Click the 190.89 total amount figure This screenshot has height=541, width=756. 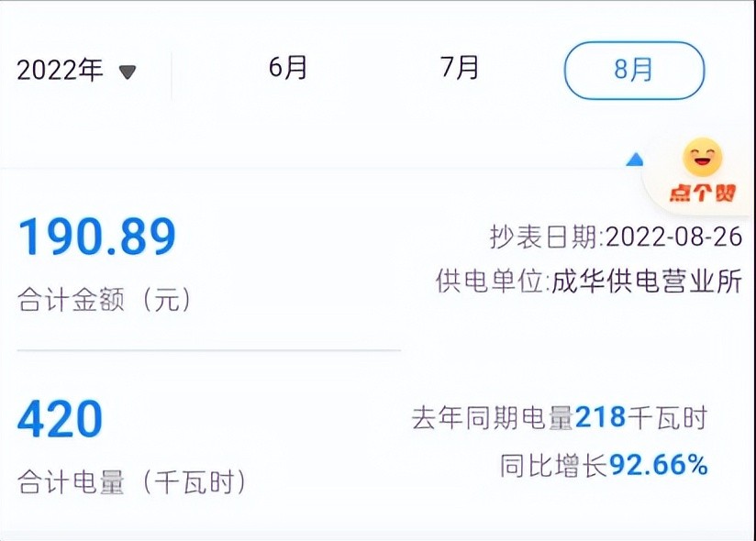(96, 238)
